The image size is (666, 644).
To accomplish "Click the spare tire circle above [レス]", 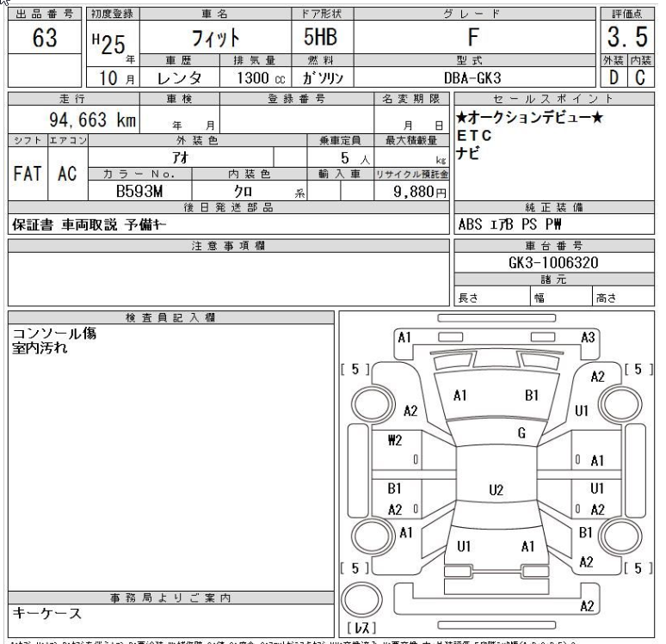I will (x=361, y=598).
